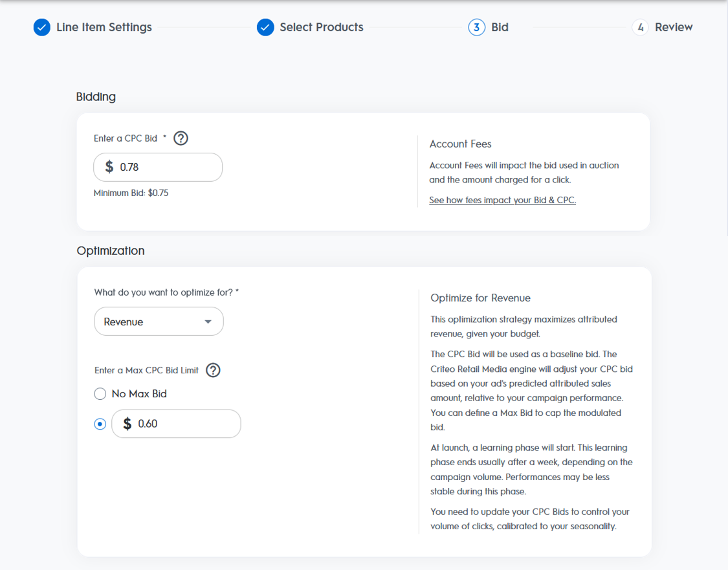Click the Line Item Settings checkmark icon

(x=42, y=27)
